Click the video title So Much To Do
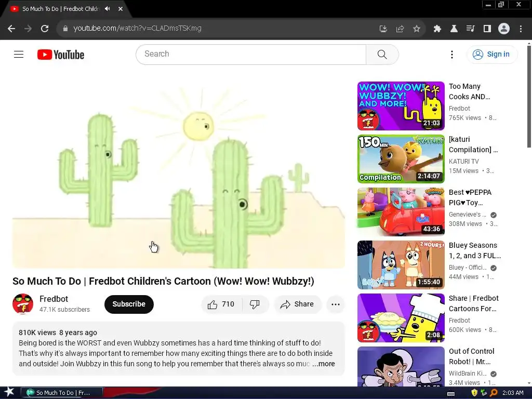The height and width of the screenshot is (399, 532). (163, 281)
